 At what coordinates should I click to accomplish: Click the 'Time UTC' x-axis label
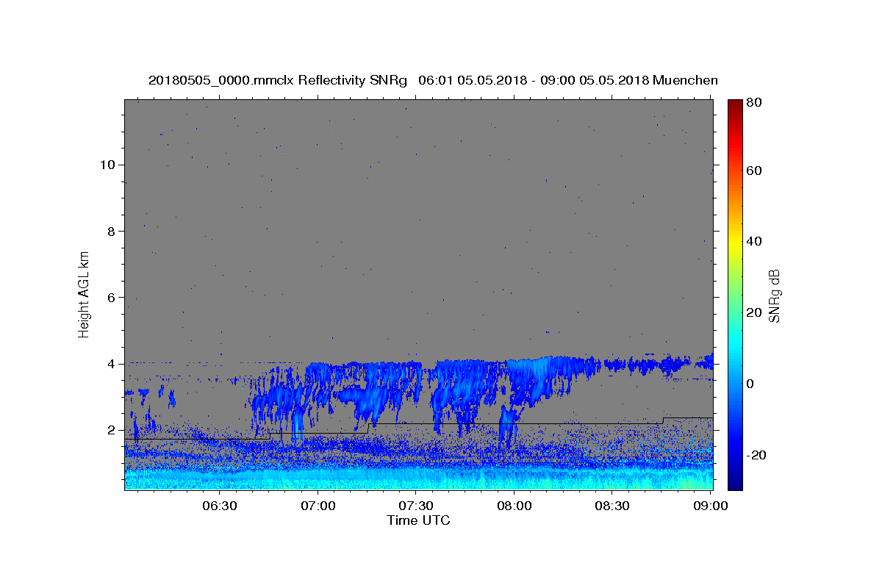coord(418,520)
